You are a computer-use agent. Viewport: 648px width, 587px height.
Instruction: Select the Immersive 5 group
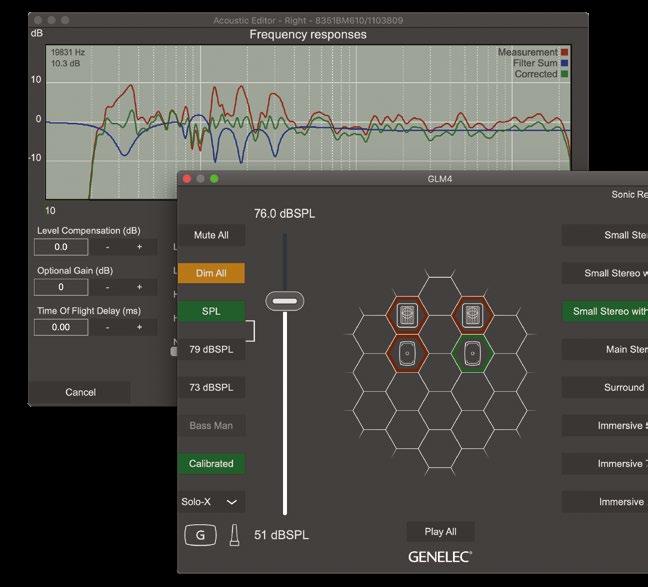(x=605, y=425)
